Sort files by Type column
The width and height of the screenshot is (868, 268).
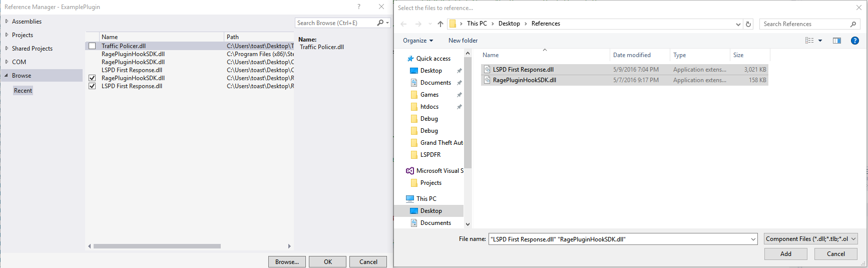(700, 55)
